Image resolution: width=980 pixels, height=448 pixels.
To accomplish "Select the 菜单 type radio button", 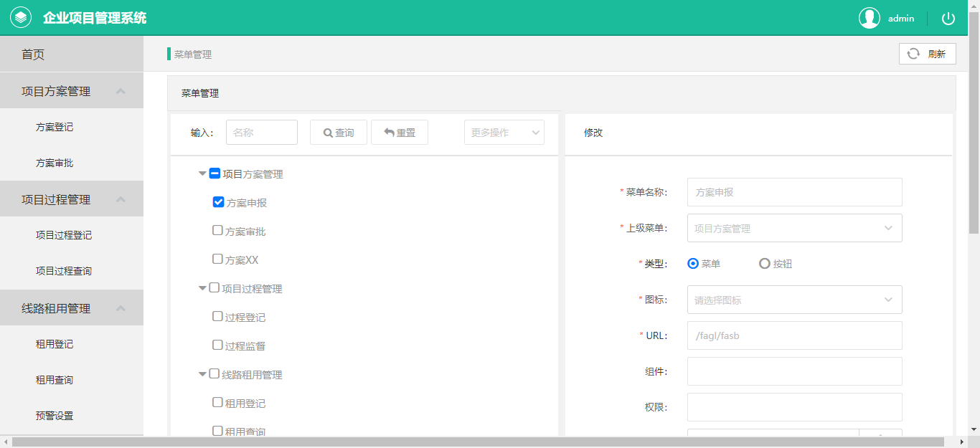I will pos(693,264).
